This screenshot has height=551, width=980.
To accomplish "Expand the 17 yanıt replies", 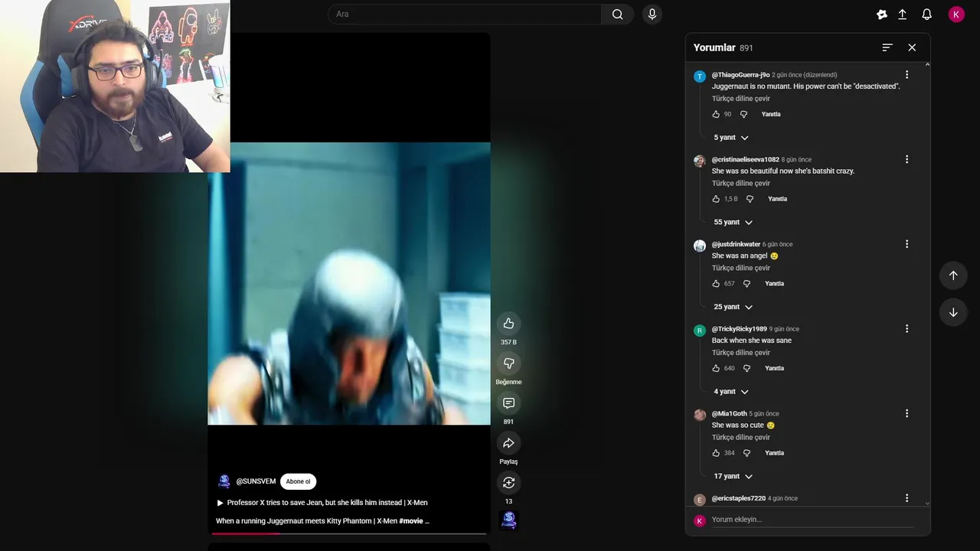I will [733, 476].
